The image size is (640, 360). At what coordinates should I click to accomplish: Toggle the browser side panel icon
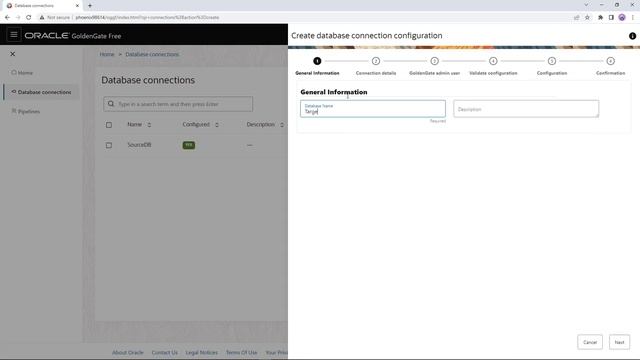click(x=611, y=18)
